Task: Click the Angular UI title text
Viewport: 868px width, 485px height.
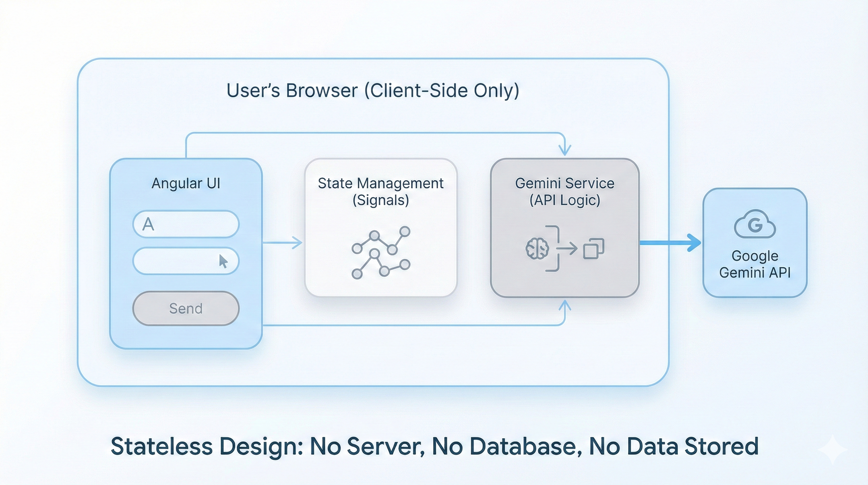Action: [x=186, y=183]
